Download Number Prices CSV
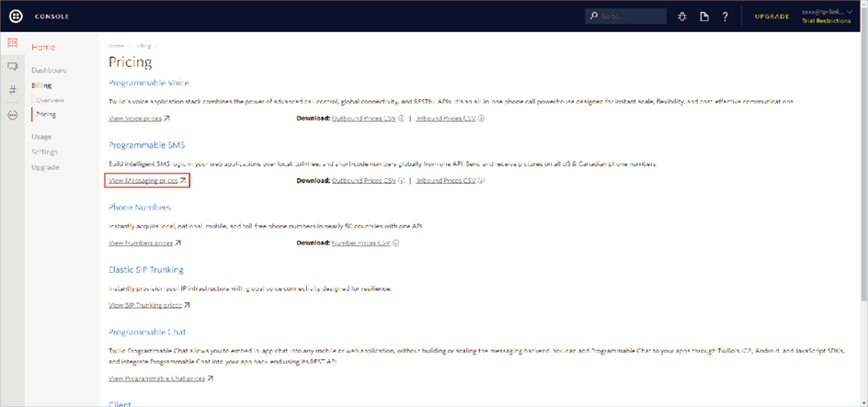 click(361, 243)
